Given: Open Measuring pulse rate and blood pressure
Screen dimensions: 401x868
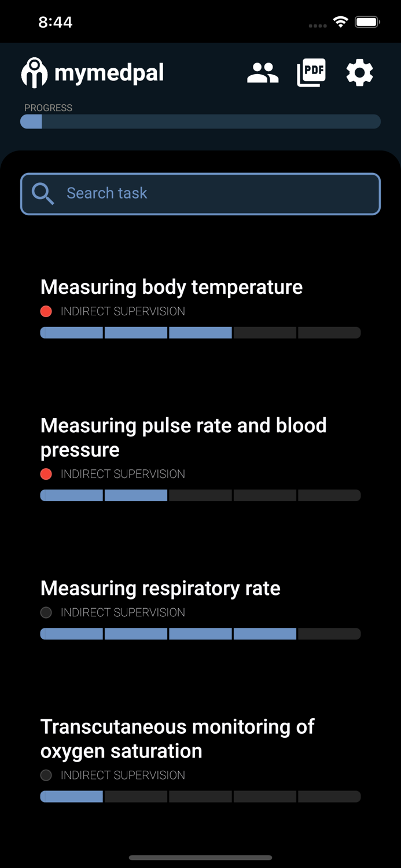Looking at the screenshot, I should click(183, 437).
